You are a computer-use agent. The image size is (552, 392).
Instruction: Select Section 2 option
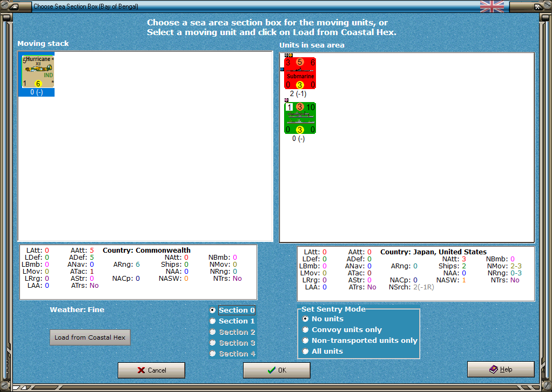click(x=232, y=332)
